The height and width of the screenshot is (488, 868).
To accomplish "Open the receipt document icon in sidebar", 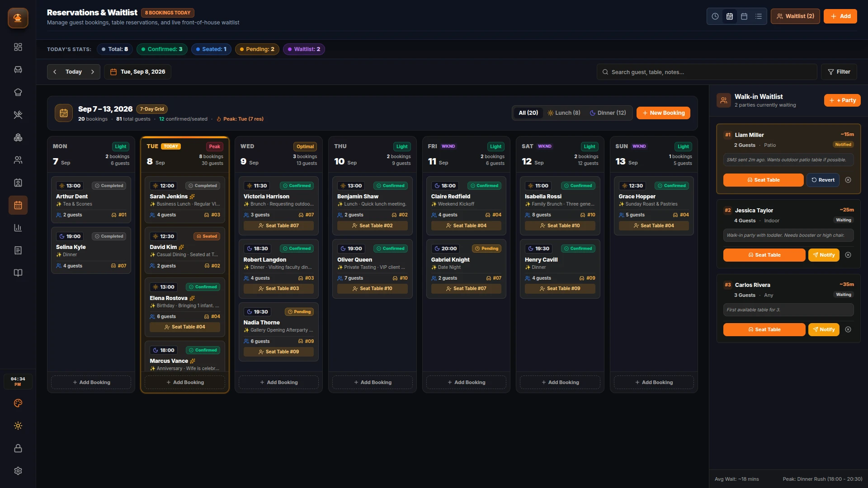I will point(18,250).
